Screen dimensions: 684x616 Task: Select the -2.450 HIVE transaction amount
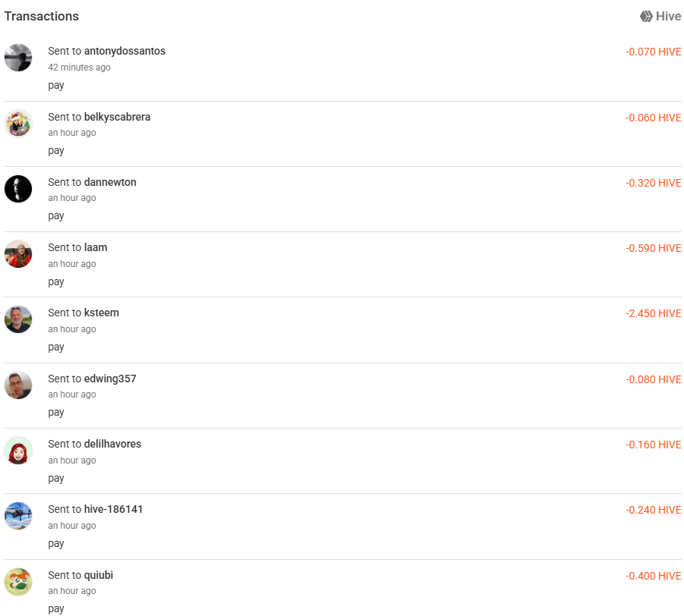point(654,313)
